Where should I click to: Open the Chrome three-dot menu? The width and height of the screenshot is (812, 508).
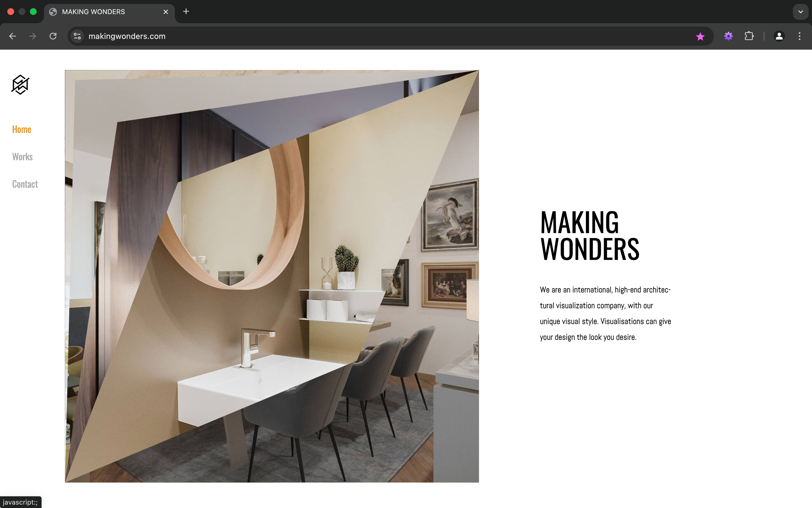tap(800, 36)
